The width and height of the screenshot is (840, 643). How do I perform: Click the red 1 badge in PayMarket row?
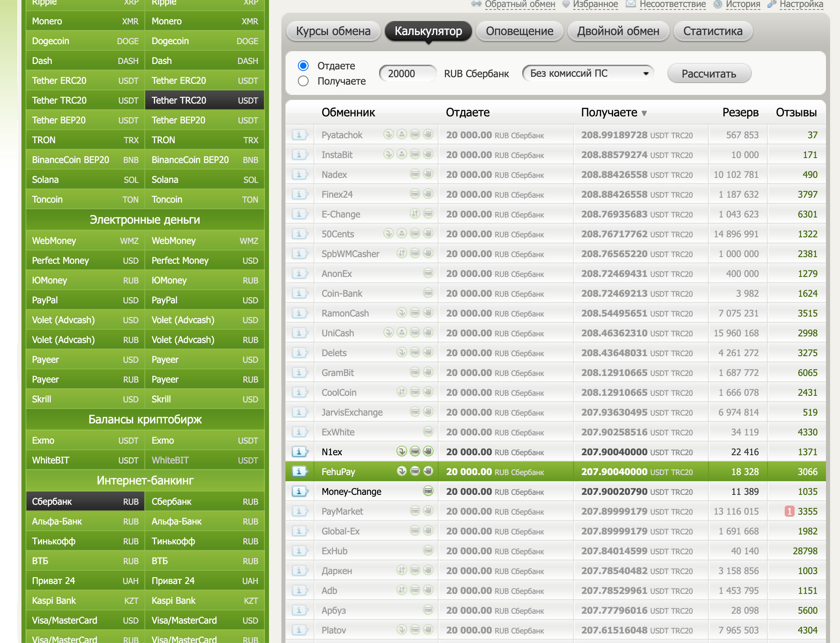pos(789,511)
